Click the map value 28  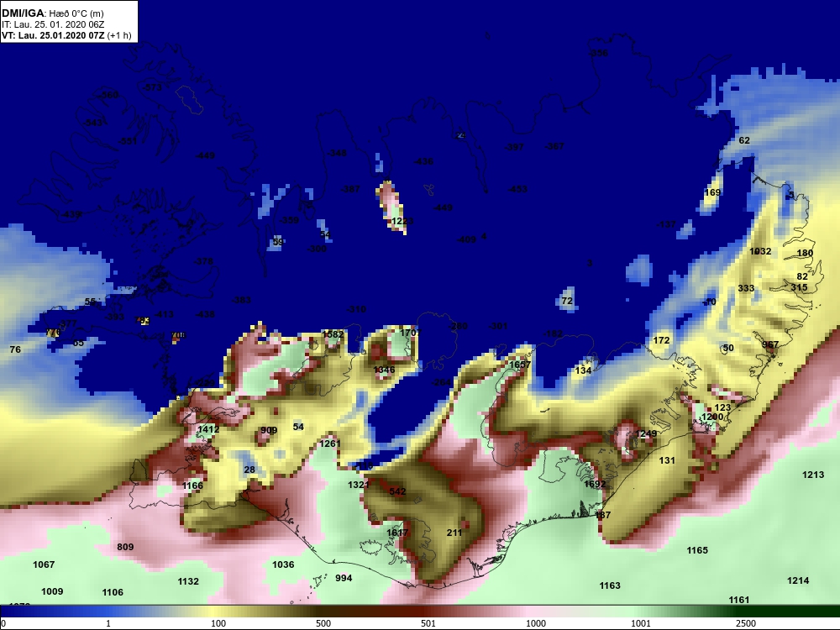tap(249, 470)
